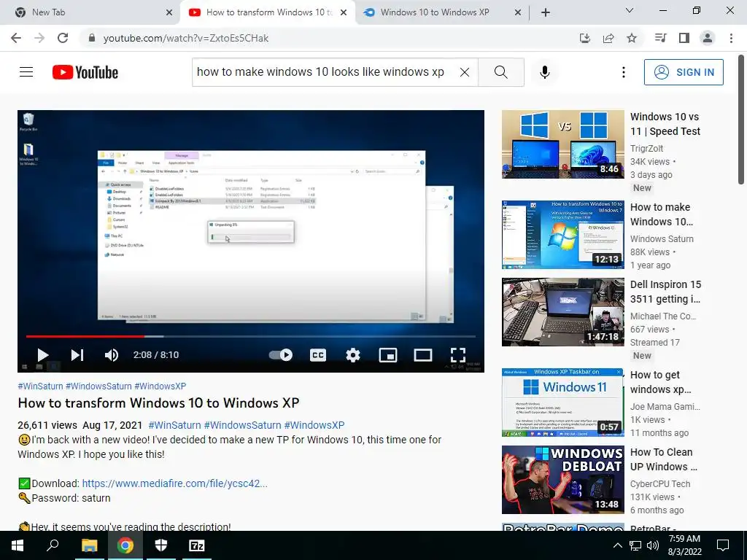Screen dimensions: 747x560
Task: Open the YouTube guide hamburger menu
Action: pos(26,72)
